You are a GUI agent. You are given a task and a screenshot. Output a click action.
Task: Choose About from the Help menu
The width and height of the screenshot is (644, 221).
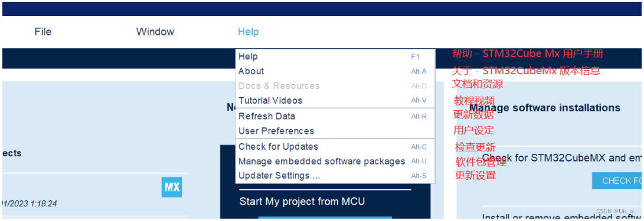335,71
